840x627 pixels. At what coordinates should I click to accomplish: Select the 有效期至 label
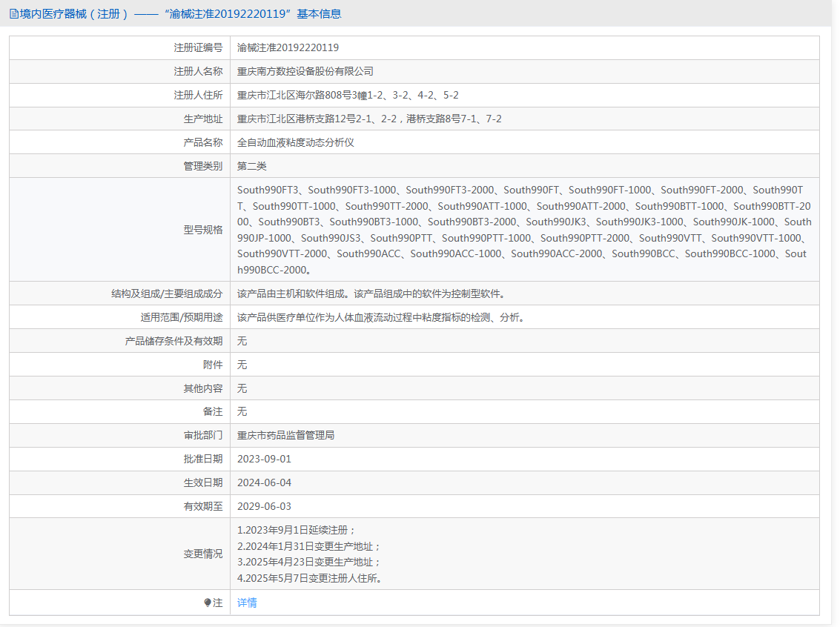[x=203, y=506]
